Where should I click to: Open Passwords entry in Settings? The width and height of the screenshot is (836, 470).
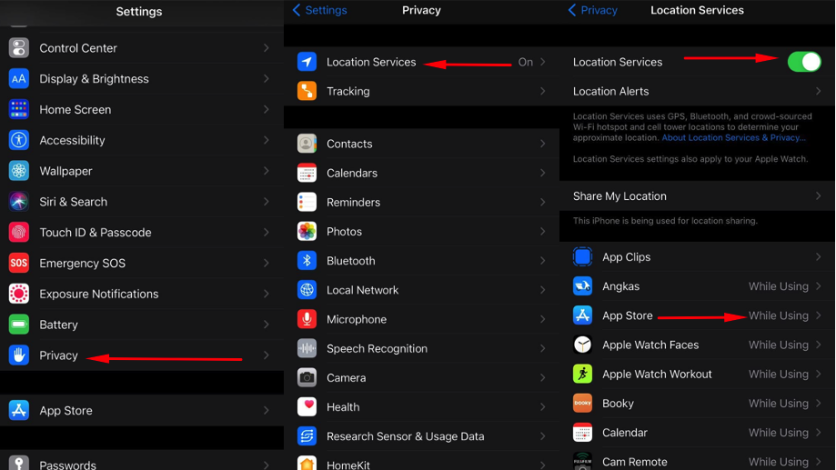[x=141, y=461]
